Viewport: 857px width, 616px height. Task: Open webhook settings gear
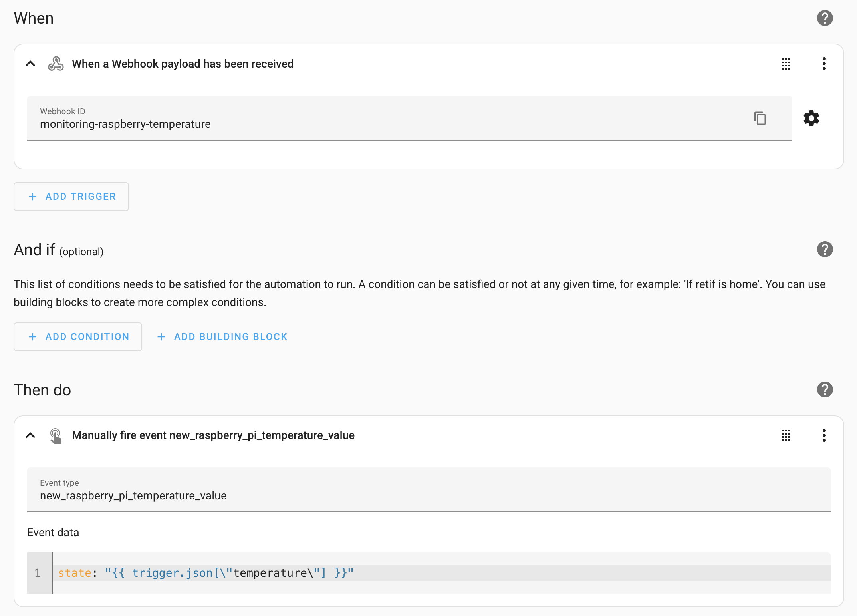click(x=811, y=118)
